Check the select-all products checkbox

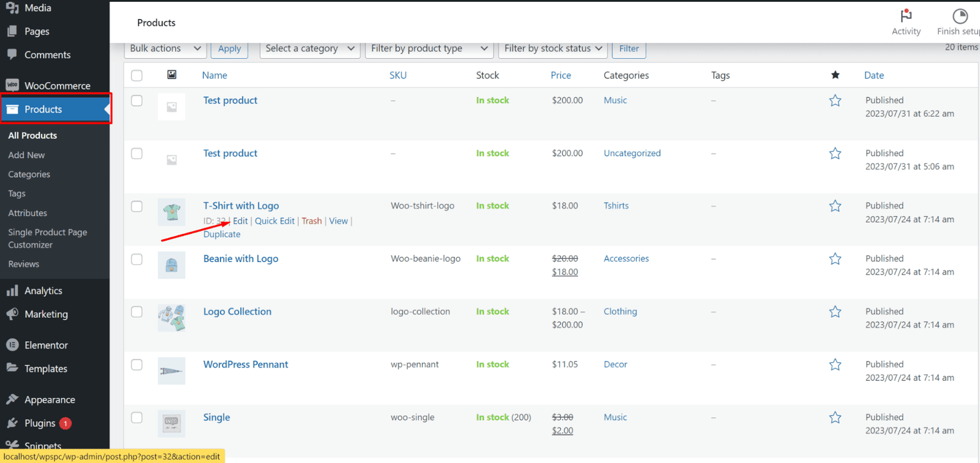tap(137, 75)
